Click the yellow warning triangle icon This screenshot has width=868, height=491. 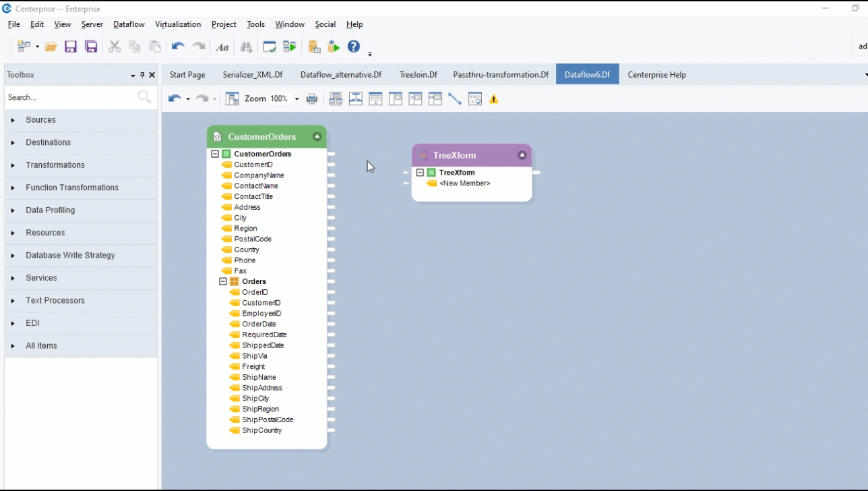pyautogui.click(x=494, y=99)
